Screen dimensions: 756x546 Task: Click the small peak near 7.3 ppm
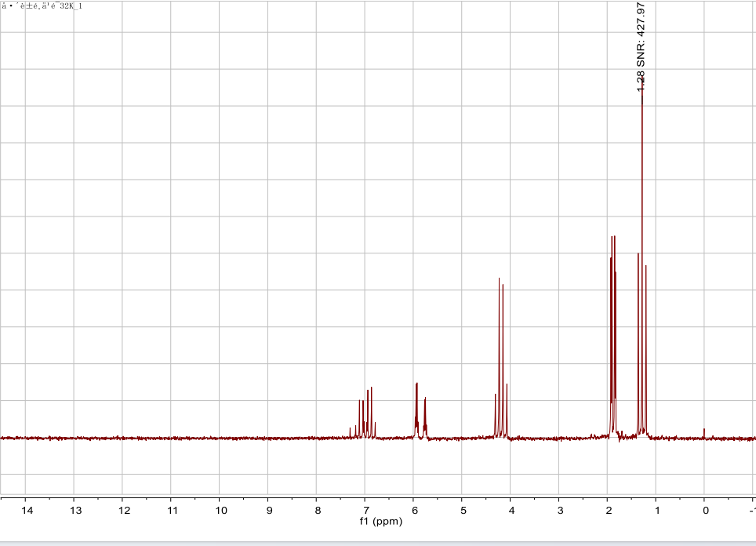point(350,432)
